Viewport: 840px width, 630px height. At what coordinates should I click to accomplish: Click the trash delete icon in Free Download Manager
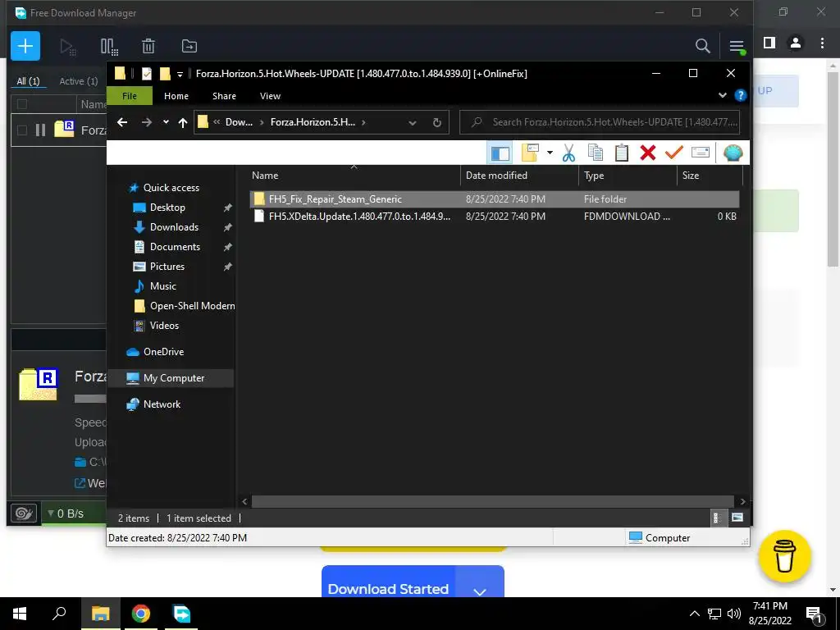[x=148, y=47]
